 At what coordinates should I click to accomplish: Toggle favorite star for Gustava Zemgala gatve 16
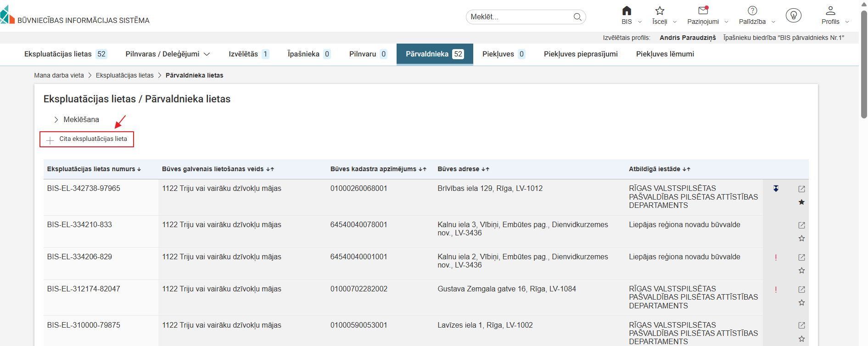pyautogui.click(x=801, y=302)
